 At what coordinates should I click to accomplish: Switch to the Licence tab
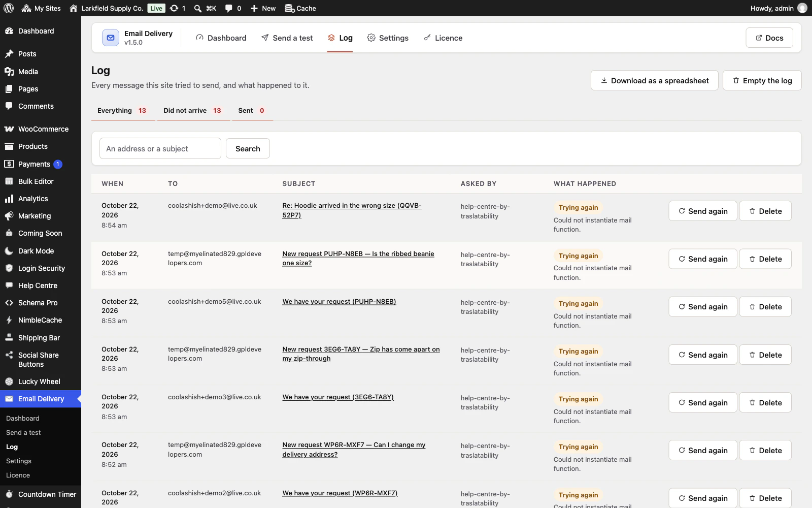[x=443, y=38]
